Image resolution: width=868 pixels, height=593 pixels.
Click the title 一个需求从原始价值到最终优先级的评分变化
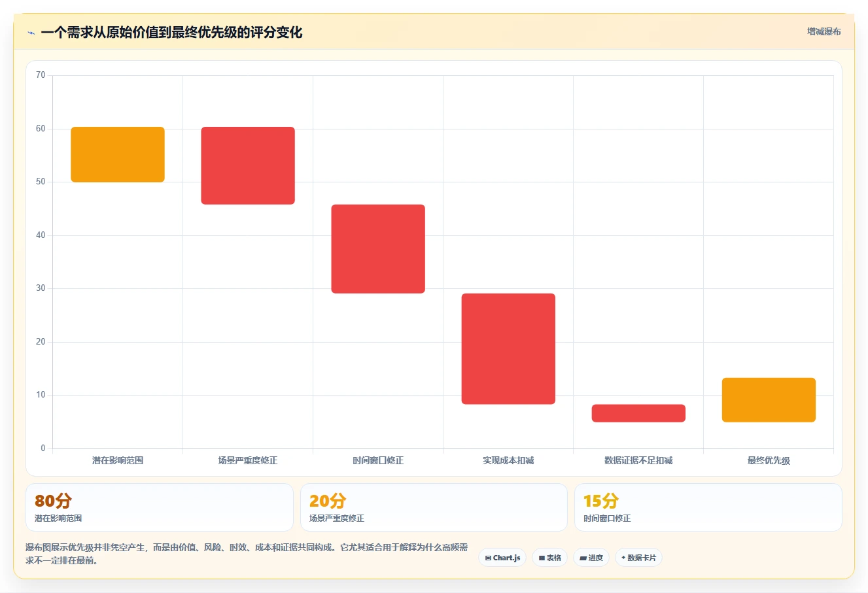pyautogui.click(x=171, y=33)
